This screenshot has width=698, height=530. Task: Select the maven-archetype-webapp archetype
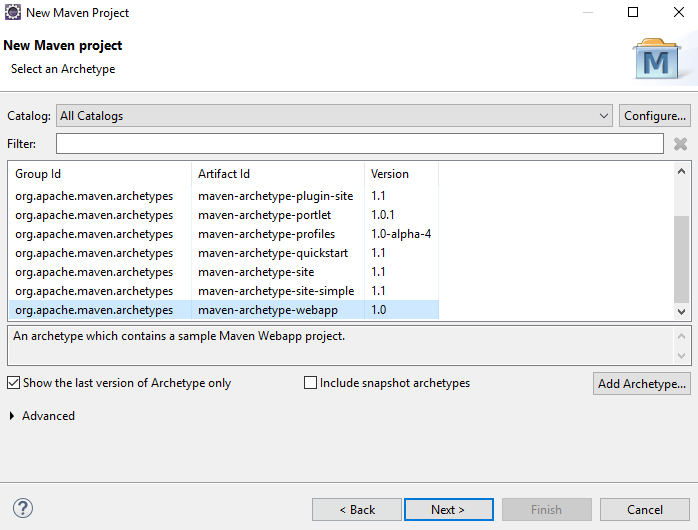(x=223, y=310)
